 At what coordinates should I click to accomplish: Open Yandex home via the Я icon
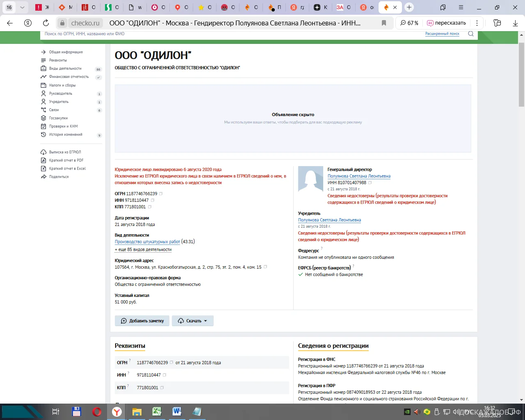[28, 23]
